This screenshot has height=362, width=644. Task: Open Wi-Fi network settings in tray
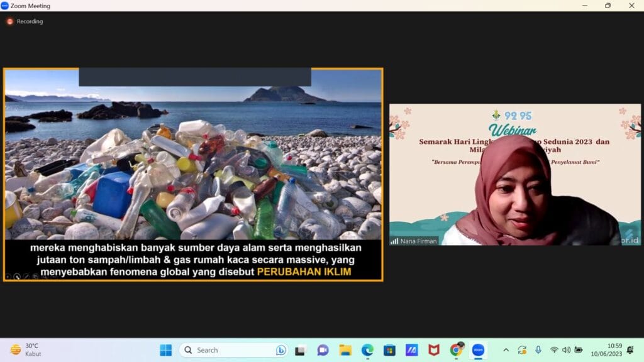pos(553,350)
